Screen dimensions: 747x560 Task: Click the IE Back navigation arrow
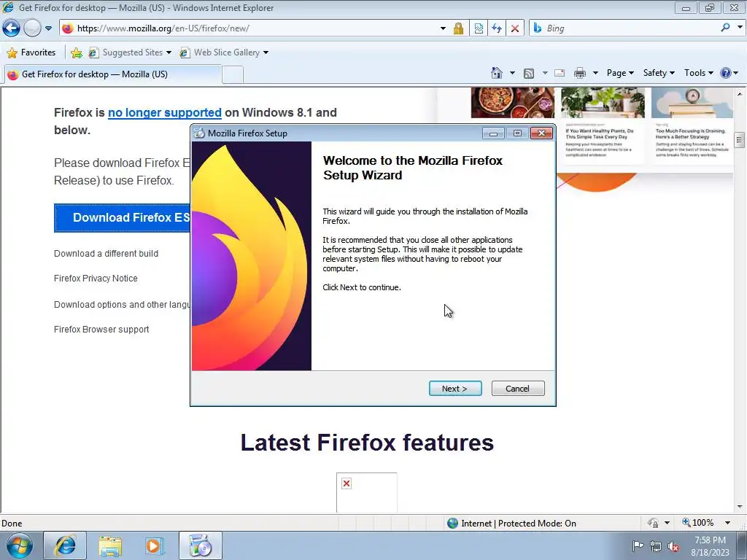[12, 28]
